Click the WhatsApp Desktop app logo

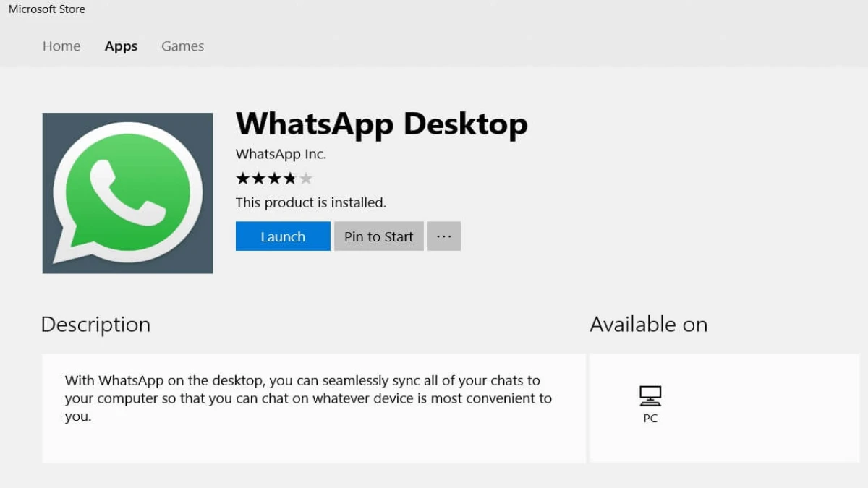pos(127,193)
